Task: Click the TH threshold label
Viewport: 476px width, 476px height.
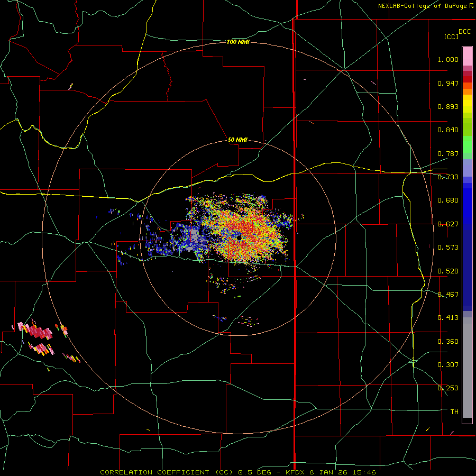Action: pyautogui.click(x=454, y=412)
